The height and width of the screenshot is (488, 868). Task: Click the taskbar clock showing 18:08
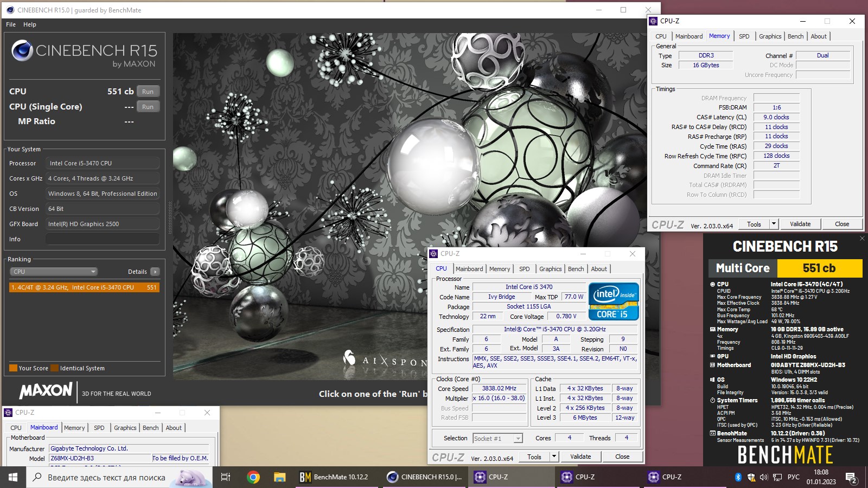point(821,477)
